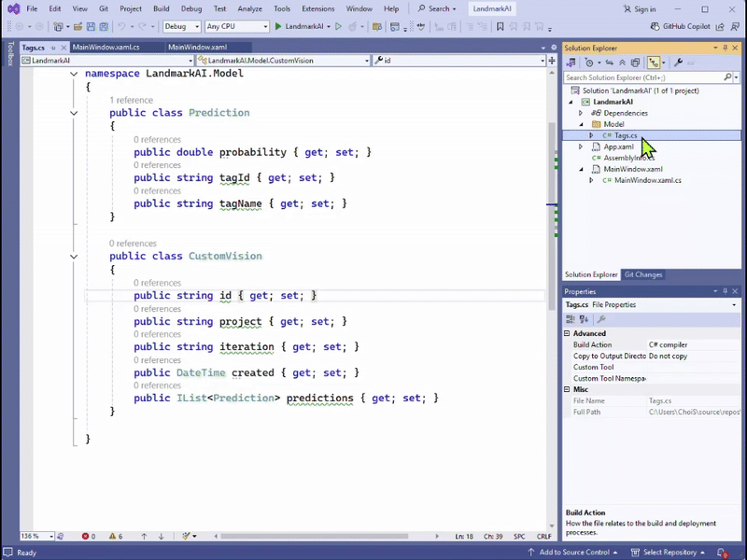The width and height of the screenshot is (747, 560).
Task: Open the Debug configuration dropdown
Action: [x=181, y=27]
